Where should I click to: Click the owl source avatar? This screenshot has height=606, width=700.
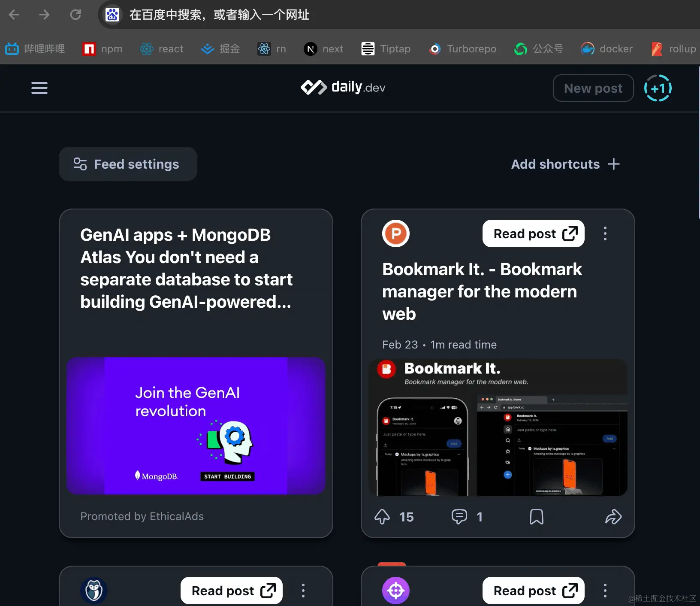pyautogui.click(x=94, y=591)
